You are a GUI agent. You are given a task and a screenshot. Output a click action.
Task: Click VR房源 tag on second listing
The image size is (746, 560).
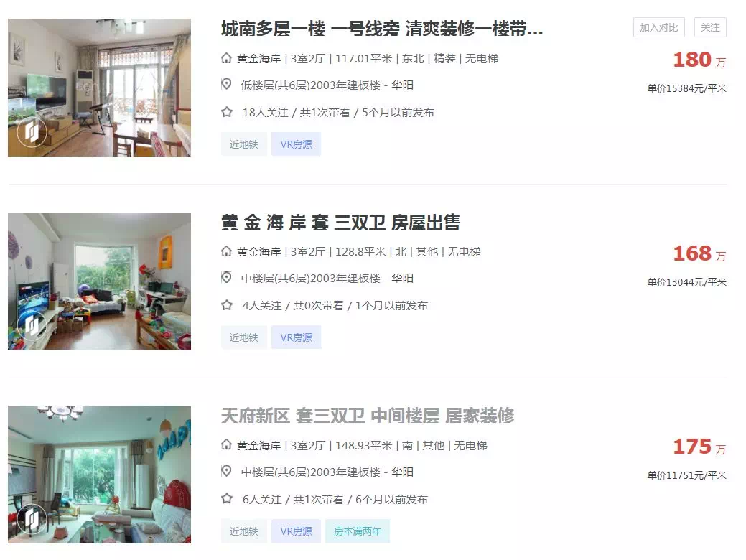click(x=296, y=337)
